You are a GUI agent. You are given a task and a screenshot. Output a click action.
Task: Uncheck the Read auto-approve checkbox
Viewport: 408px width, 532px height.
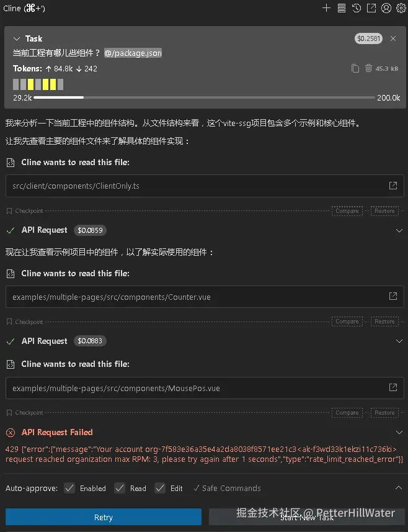coord(120,488)
